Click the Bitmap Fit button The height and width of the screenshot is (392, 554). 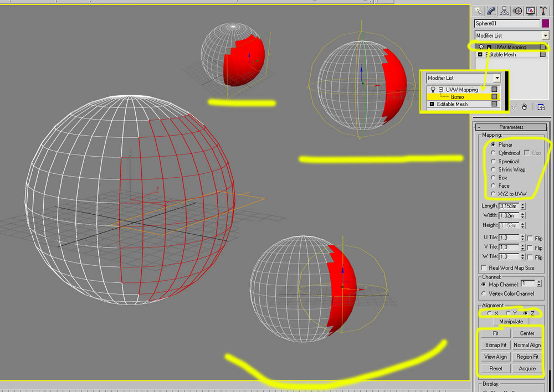496,345
